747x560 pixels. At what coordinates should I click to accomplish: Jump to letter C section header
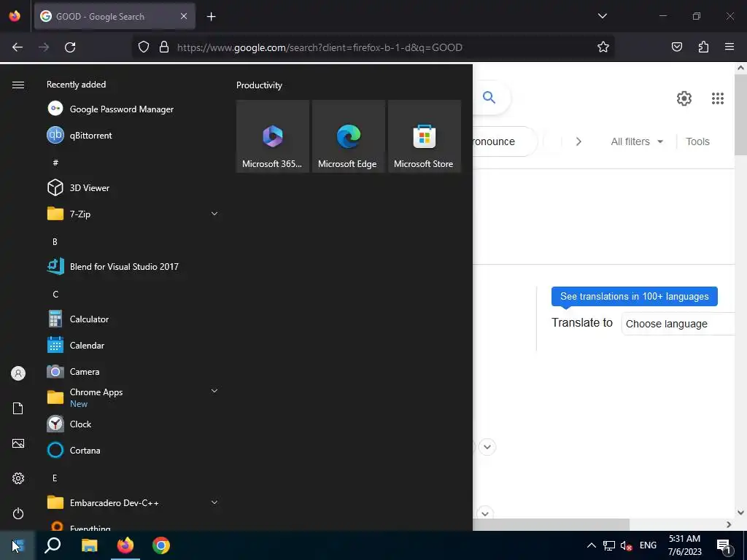(x=55, y=294)
